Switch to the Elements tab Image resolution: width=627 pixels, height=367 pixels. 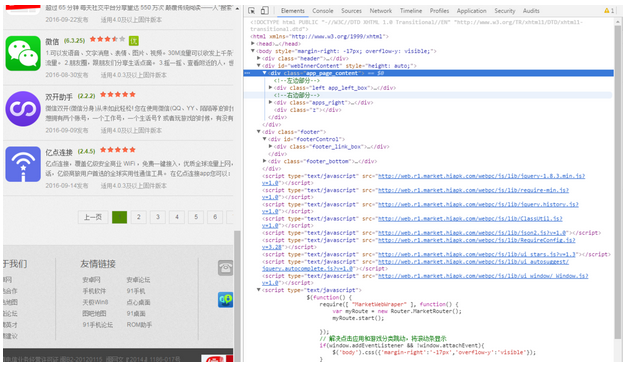tap(293, 11)
